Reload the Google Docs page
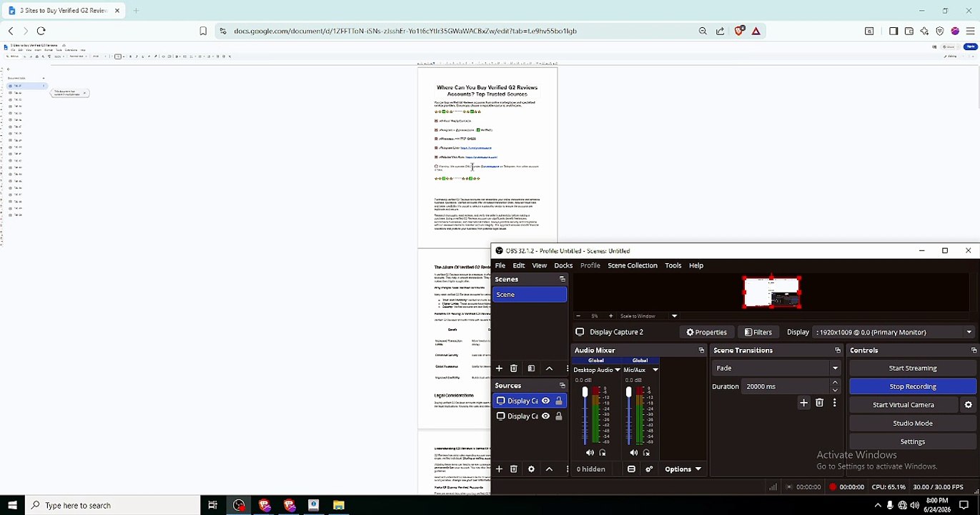The height and width of the screenshot is (515, 980). click(41, 31)
